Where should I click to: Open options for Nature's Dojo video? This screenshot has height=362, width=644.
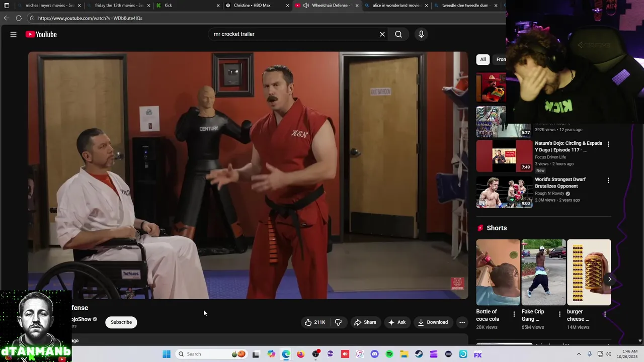[608, 144]
